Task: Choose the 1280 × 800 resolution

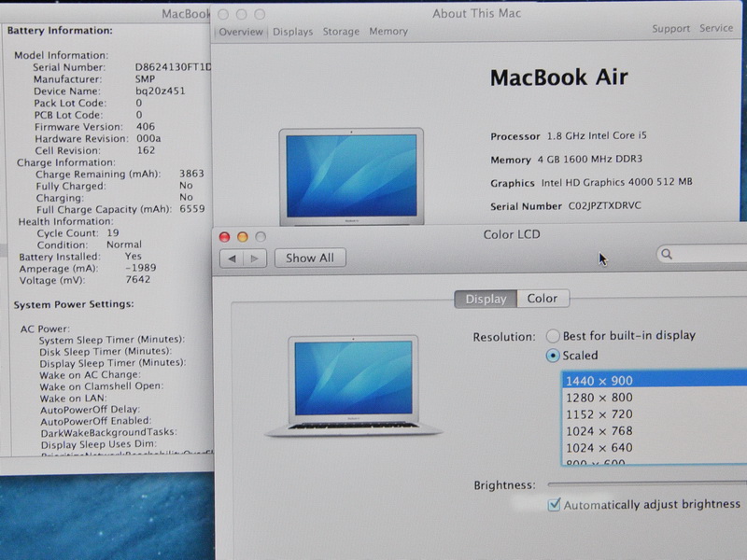Action: pos(655,398)
